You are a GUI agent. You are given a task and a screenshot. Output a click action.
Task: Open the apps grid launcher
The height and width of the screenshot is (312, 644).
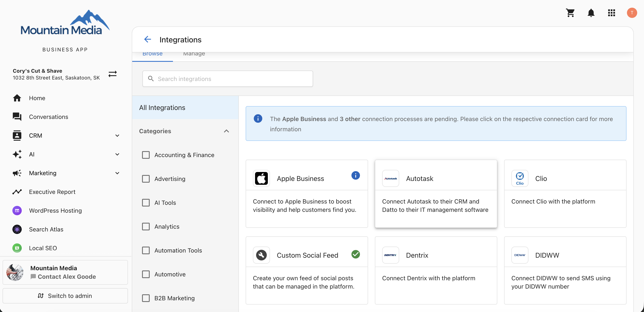[611, 13]
